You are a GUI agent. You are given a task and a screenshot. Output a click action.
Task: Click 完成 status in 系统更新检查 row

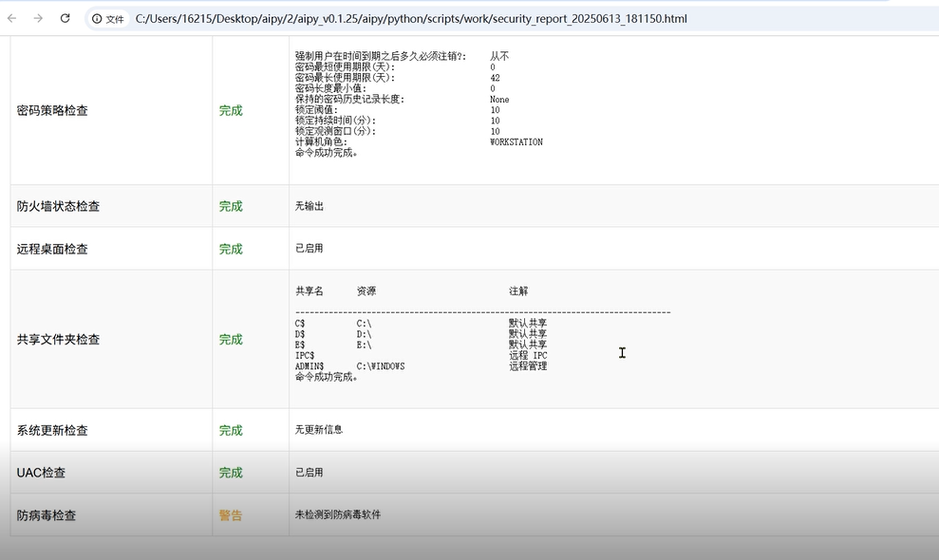[231, 431]
